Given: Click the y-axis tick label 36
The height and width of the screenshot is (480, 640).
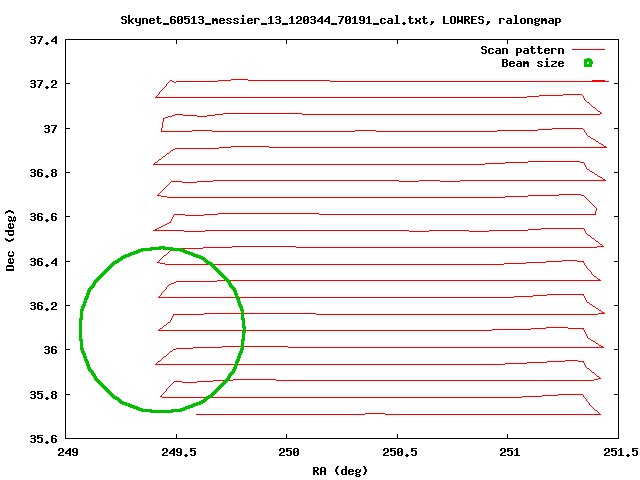Looking at the screenshot, I should point(51,350).
